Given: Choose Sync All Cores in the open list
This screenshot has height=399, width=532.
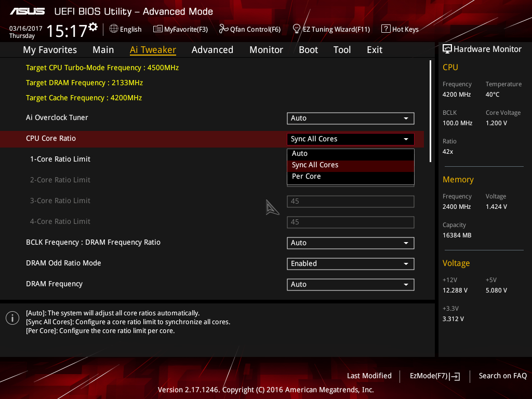Looking at the screenshot, I should [x=351, y=165].
